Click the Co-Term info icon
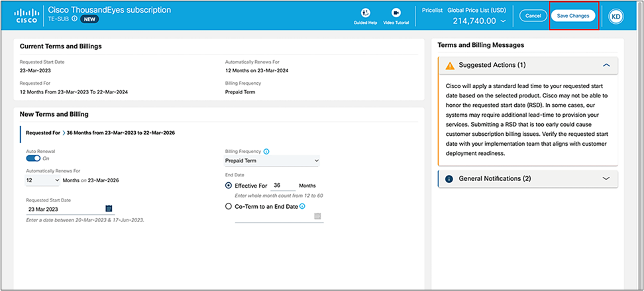Image resolution: width=644 pixels, height=291 pixels. click(302, 206)
